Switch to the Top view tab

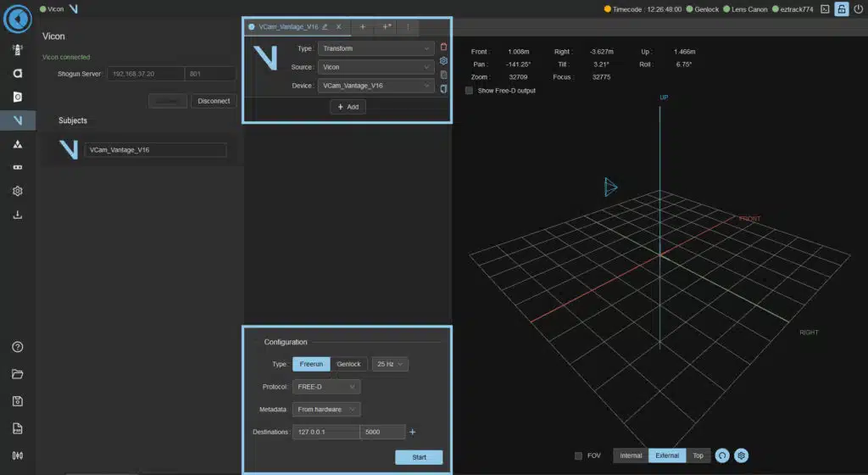click(698, 455)
